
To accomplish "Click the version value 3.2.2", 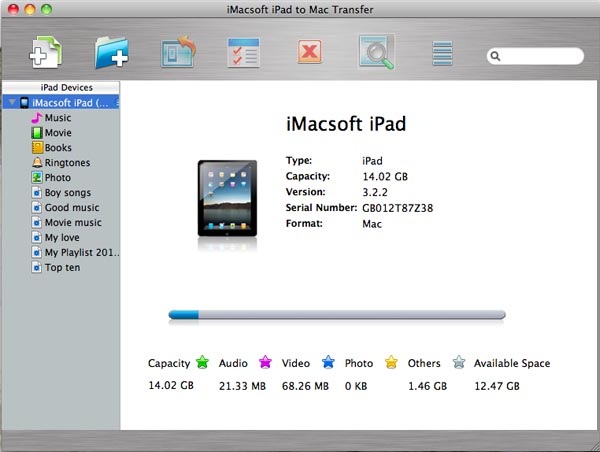I will click(375, 192).
